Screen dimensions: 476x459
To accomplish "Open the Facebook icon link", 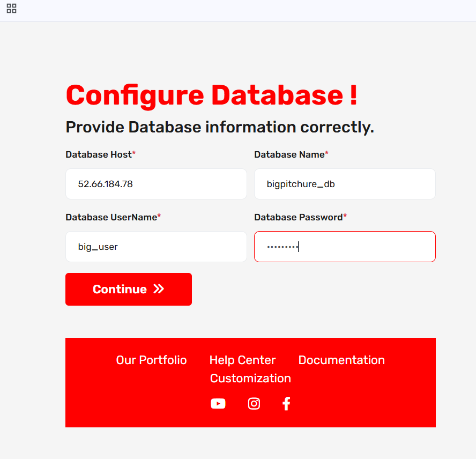I will (x=286, y=404).
